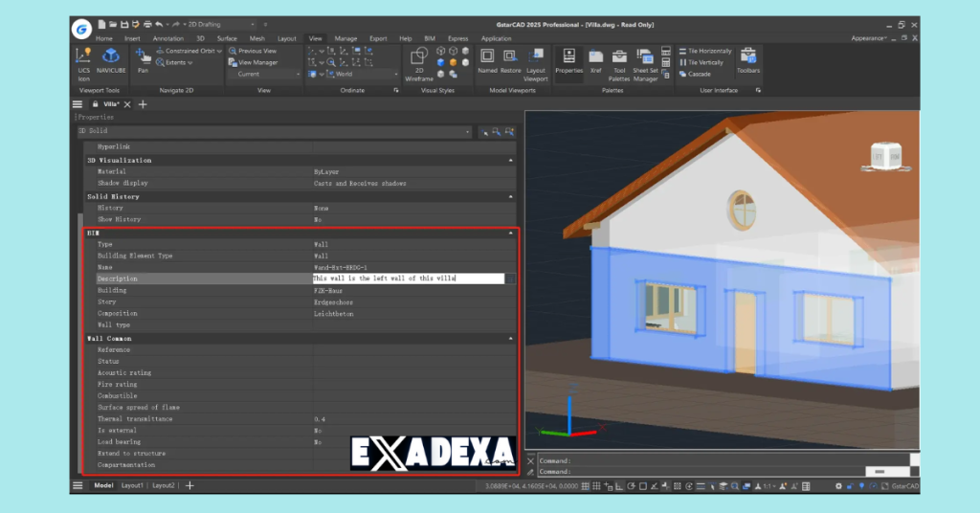Click Tile Horizontally
980x513 pixels.
click(705, 52)
